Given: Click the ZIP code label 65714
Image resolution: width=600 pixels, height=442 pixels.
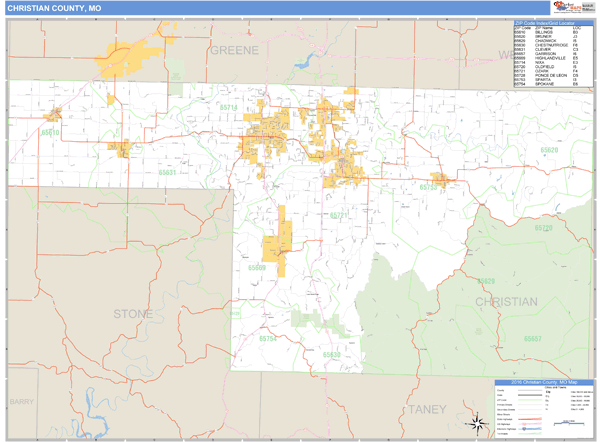Looking at the screenshot, I should coord(229,108).
